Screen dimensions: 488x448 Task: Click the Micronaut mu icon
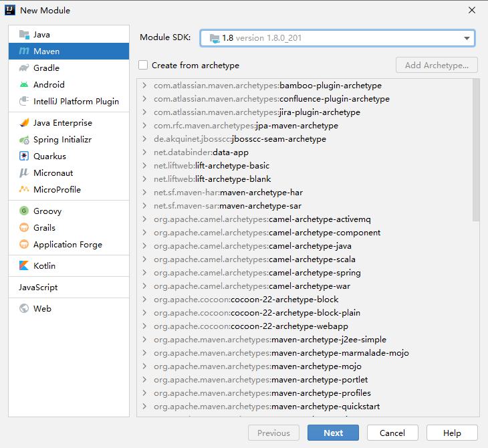tap(24, 173)
